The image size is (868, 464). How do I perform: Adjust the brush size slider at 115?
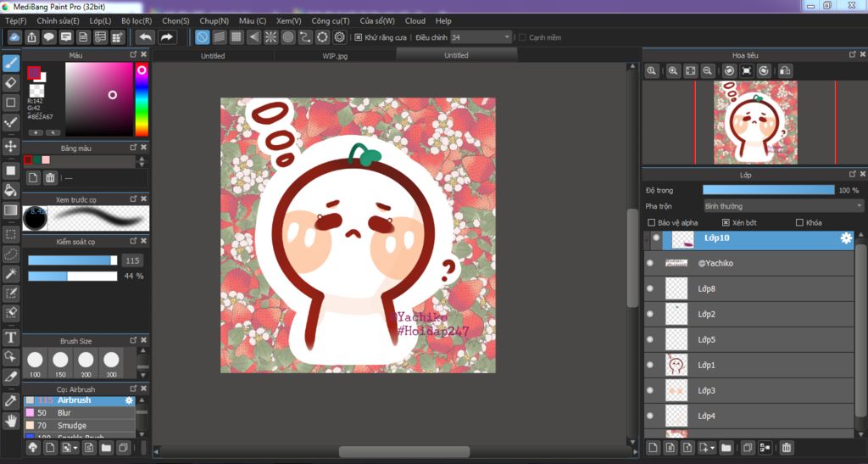click(73, 260)
